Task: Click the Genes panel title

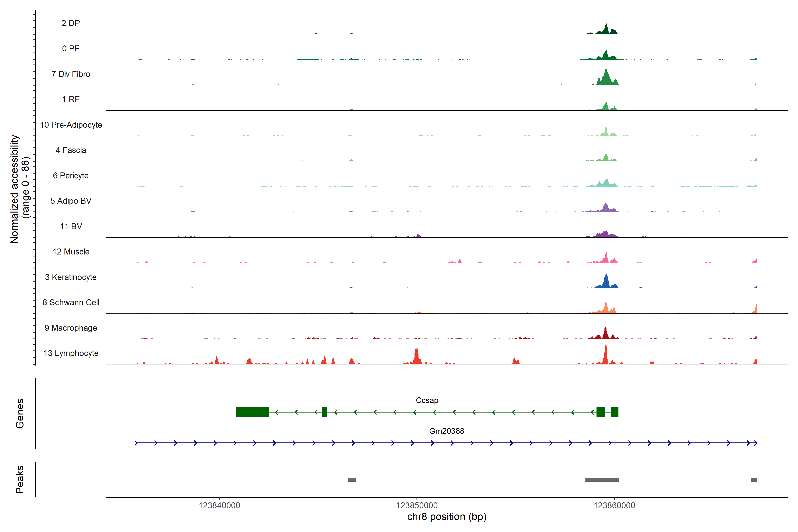Action: pos(20,414)
